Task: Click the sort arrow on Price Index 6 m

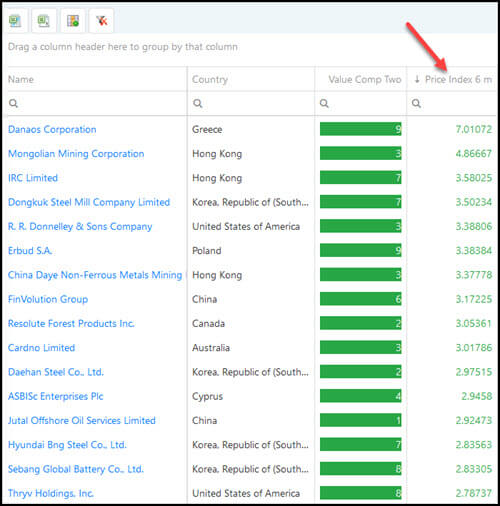Action: tap(417, 79)
